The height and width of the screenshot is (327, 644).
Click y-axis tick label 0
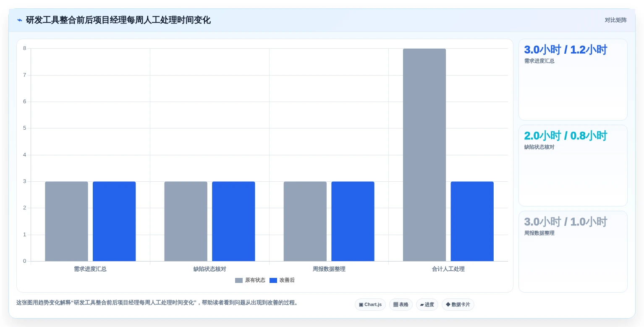(x=24, y=261)
